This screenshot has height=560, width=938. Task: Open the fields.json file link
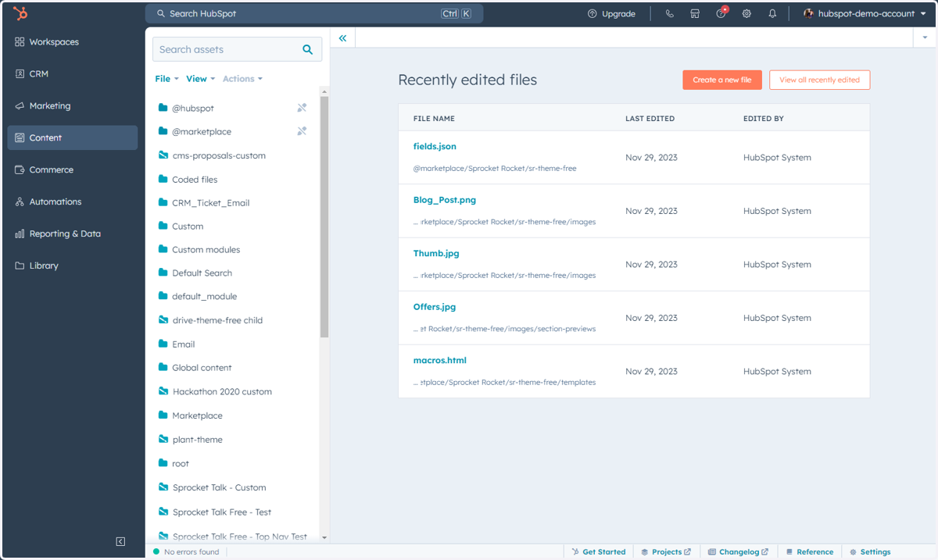435,147
